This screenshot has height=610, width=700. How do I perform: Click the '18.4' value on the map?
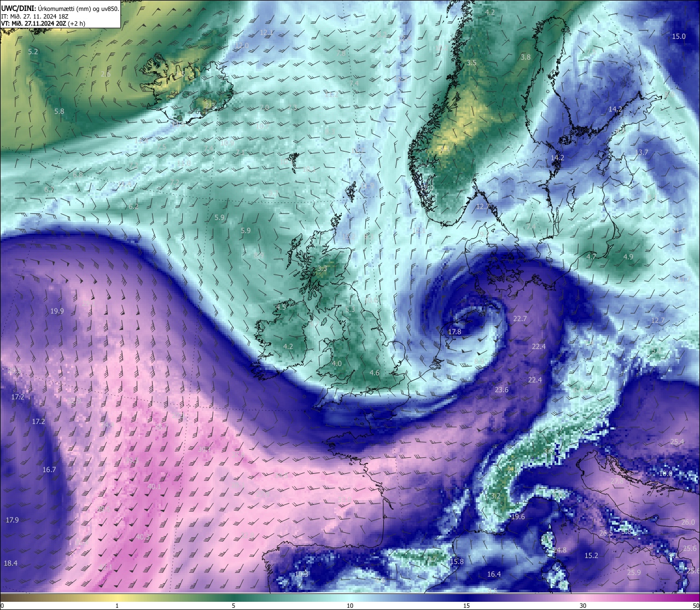point(10,563)
